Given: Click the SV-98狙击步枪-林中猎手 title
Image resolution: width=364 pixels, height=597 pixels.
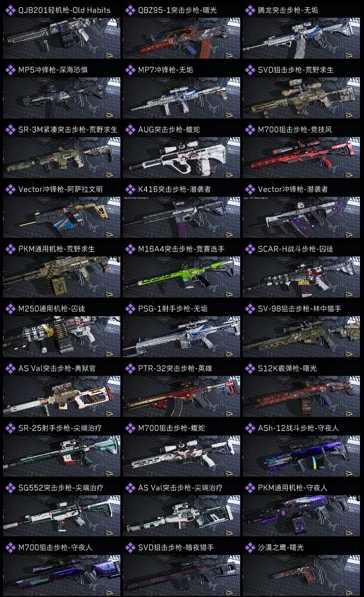Looking at the screenshot, I should 299,309.
